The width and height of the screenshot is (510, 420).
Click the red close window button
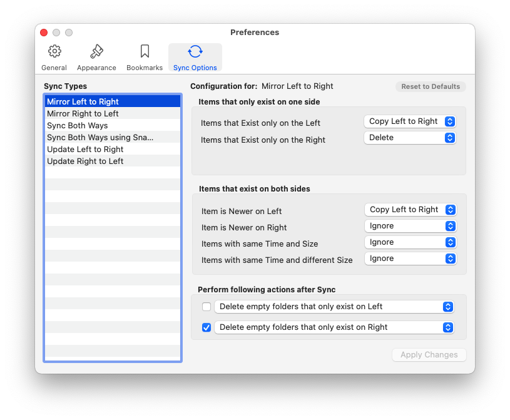coord(44,33)
